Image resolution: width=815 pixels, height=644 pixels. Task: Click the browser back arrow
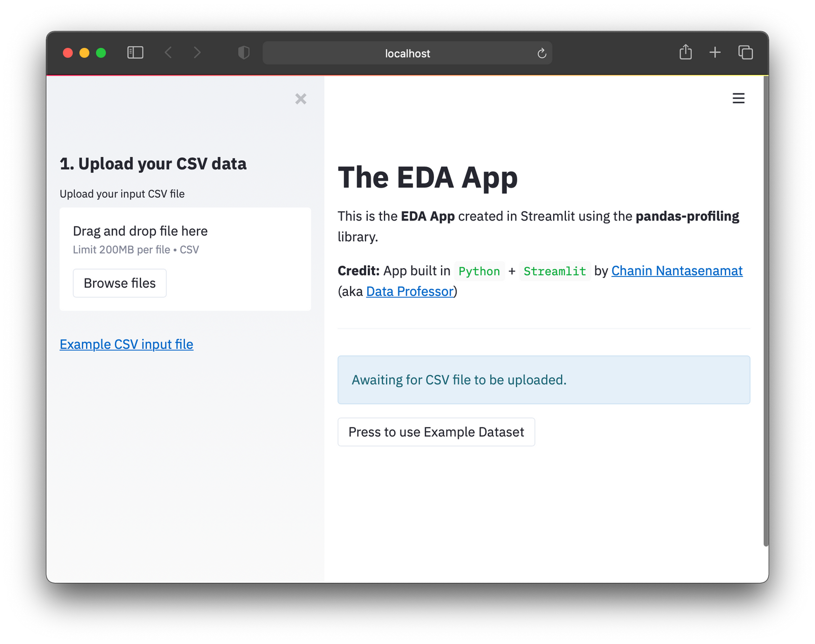click(168, 52)
